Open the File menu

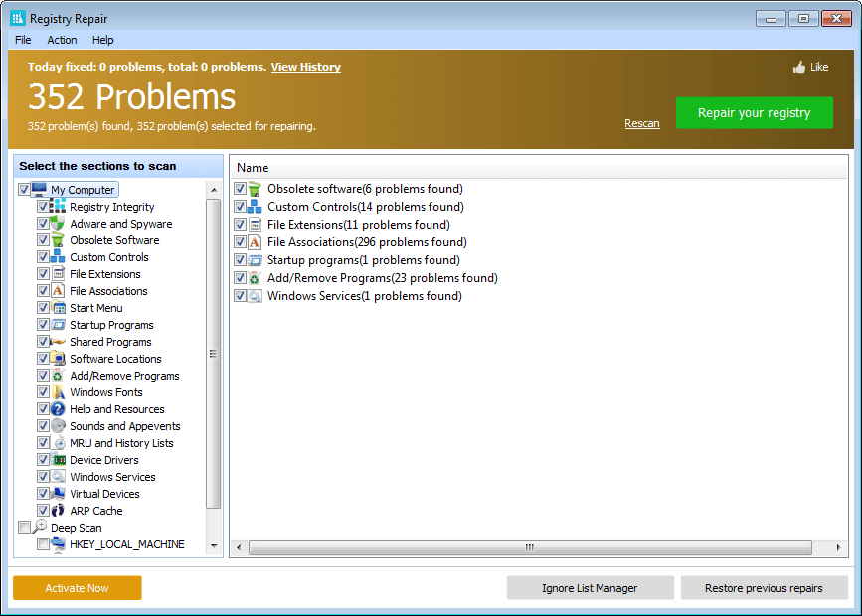[23, 40]
